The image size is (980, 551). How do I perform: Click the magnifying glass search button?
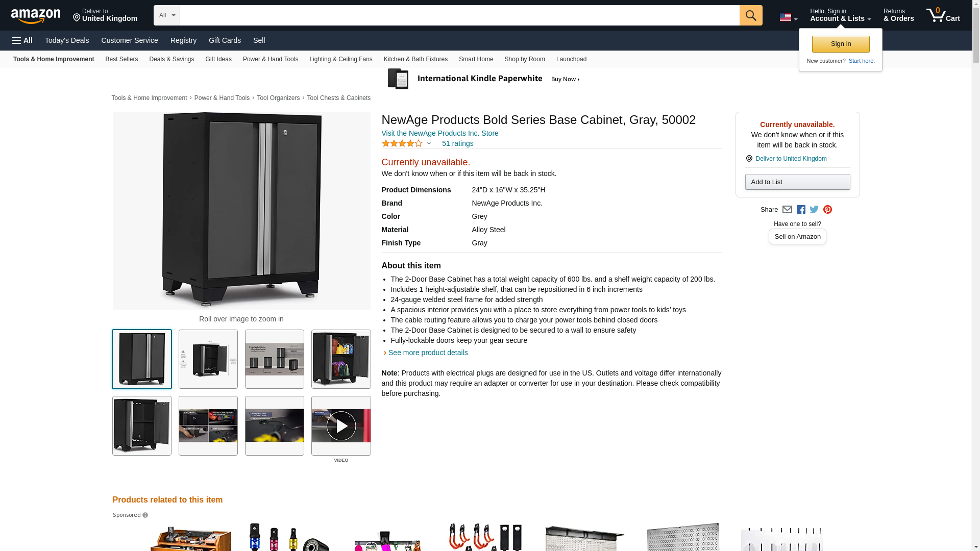click(x=751, y=15)
